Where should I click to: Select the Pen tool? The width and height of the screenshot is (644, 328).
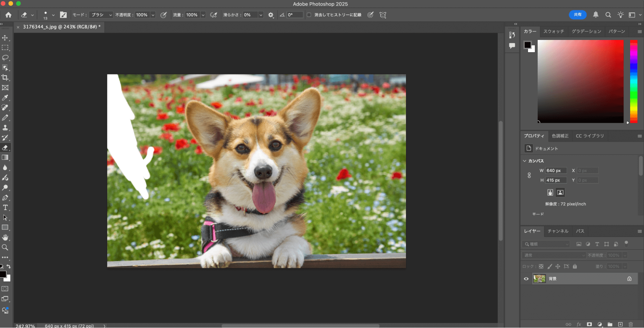[x=5, y=198]
